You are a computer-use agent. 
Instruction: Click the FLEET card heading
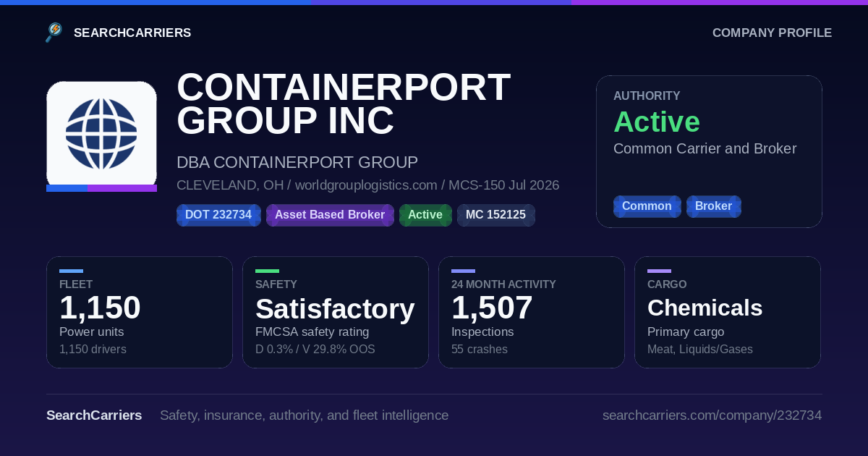[x=76, y=284]
